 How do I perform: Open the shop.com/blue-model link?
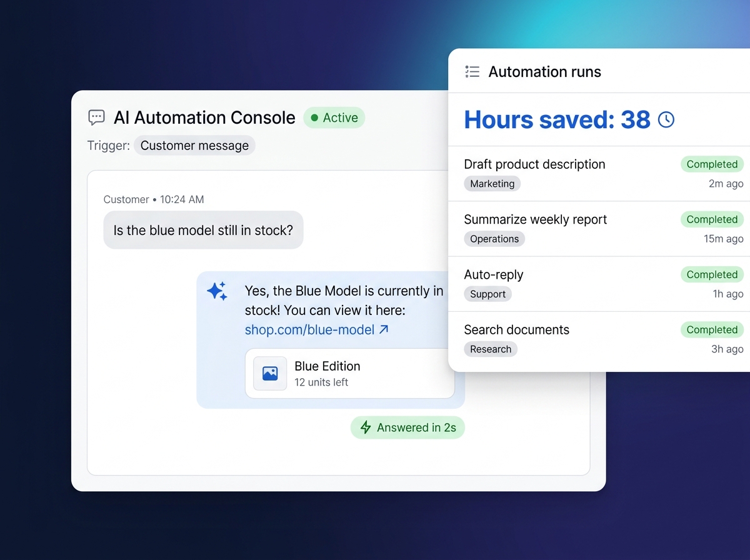(x=309, y=329)
